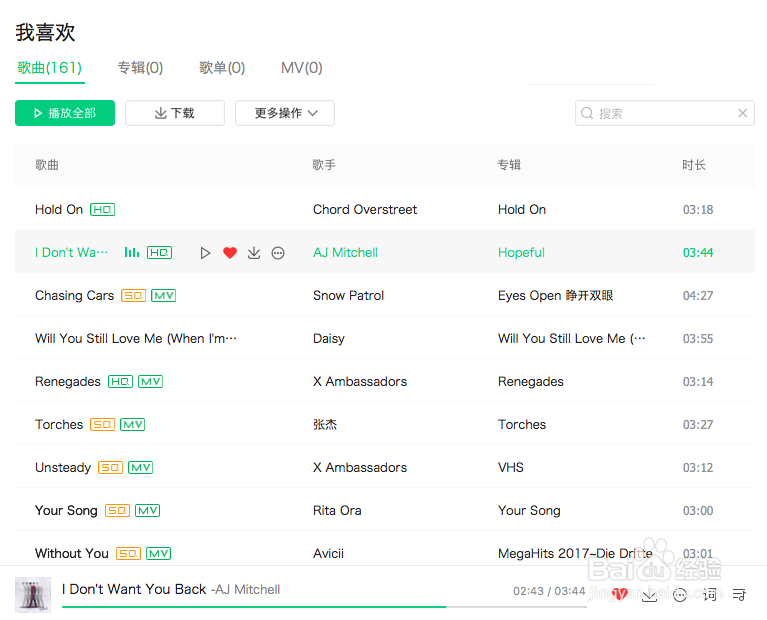This screenshot has width=767, height=620.
Task: Open MV for Renegades
Action: [x=150, y=382]
